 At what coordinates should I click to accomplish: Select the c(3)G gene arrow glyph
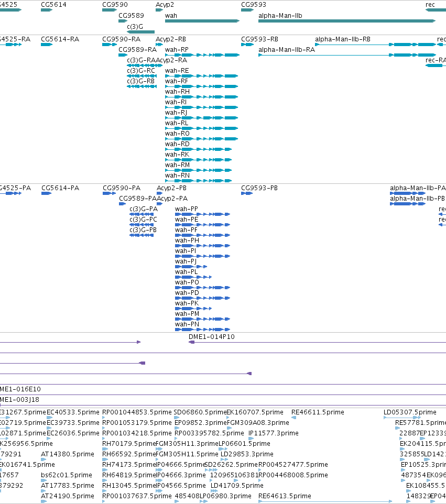pos(141,32)
